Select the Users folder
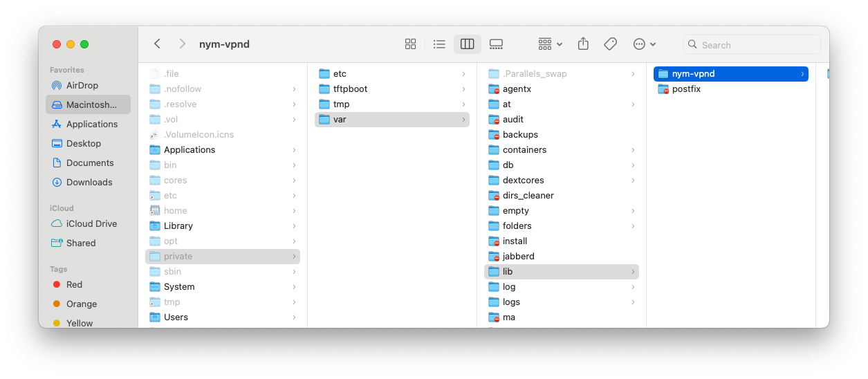The height and width of the screenshot is (379, 868). (223, 317)
